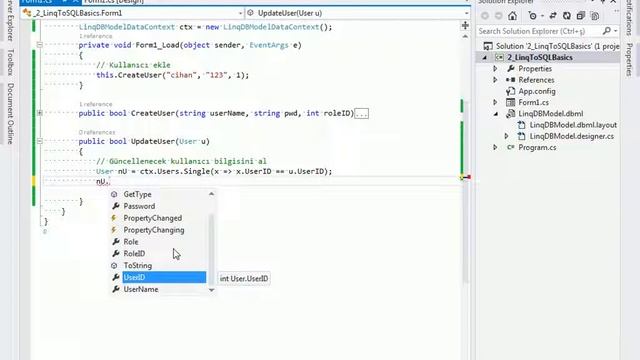Expand collapsed CreateUser method outline
Viewport: 640px width, 360px height.
[x=40, y=113]
